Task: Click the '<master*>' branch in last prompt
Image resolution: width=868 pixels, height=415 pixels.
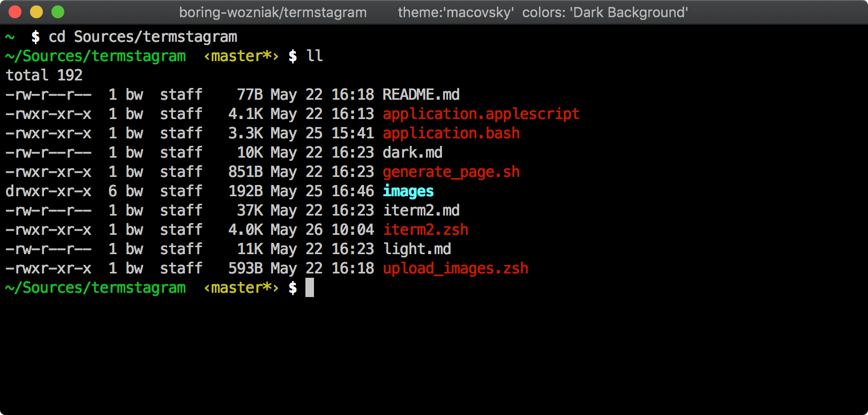Action: 241,288
